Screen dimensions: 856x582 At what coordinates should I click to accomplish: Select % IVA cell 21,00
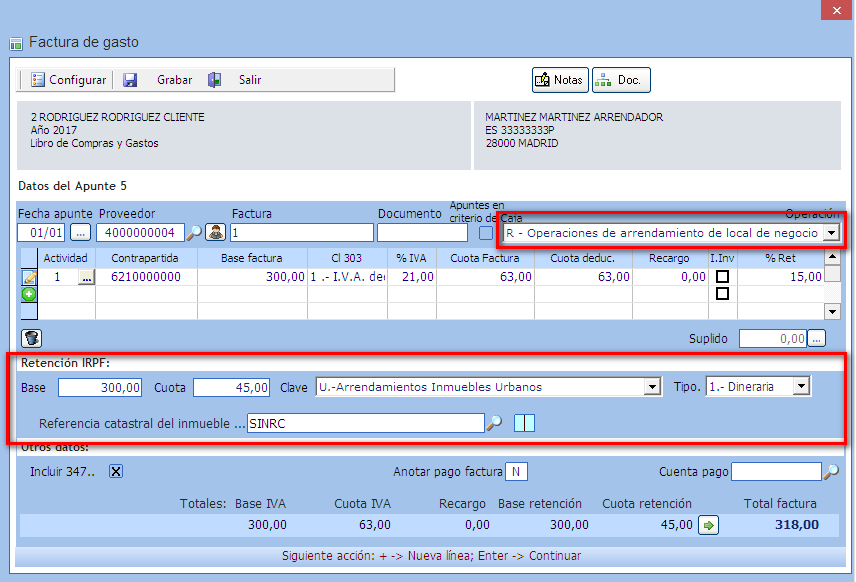pyautogui.click(x=412, y=277)
